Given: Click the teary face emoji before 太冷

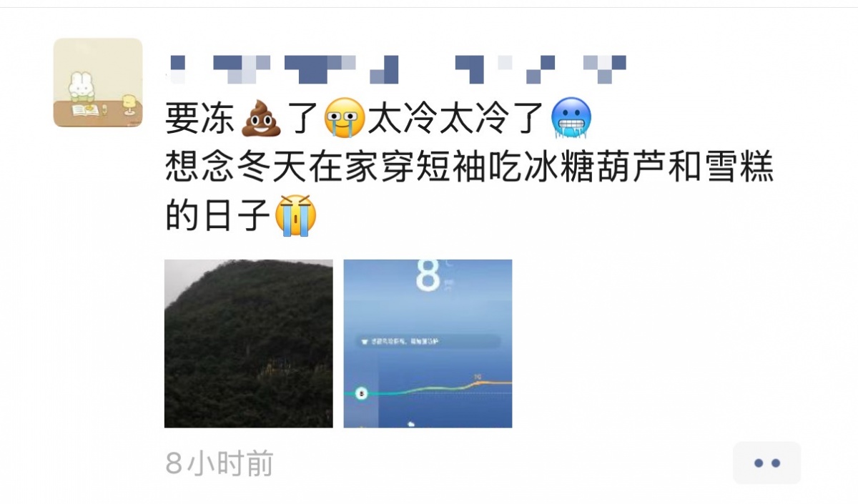Looking at the screenshot, I should pyautogui.click(x=345, y=119).
